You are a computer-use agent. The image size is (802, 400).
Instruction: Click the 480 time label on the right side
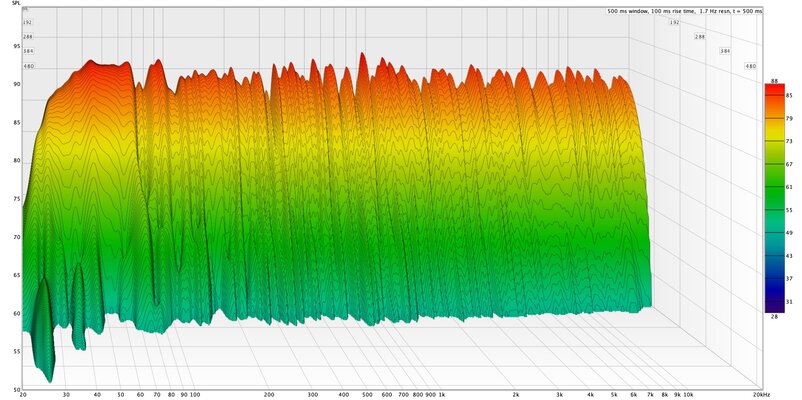tap(750, 66)
